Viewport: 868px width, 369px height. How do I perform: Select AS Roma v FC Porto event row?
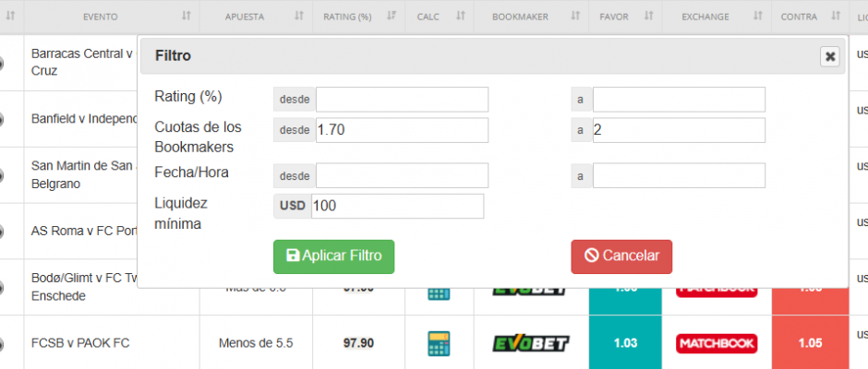coord(84,231)
